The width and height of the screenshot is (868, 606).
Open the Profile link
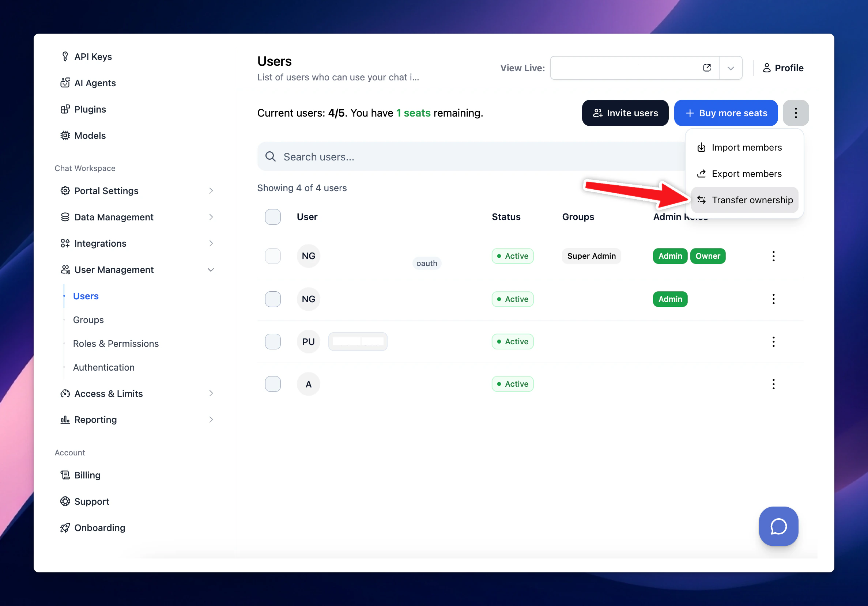click(783, 68)
